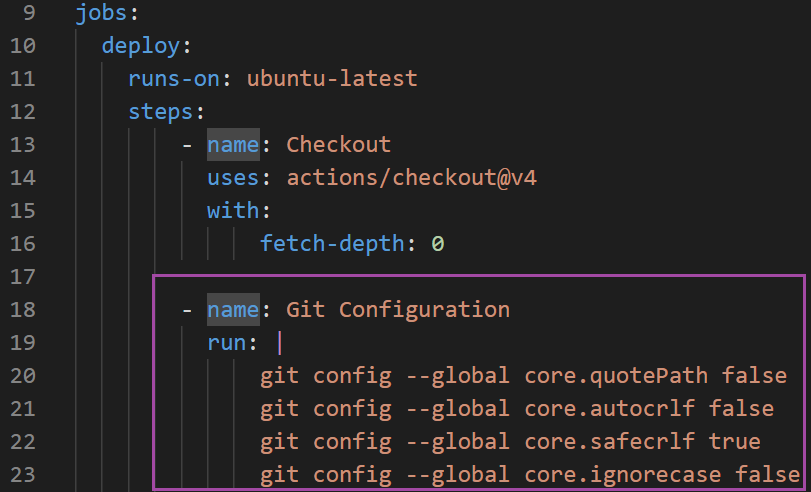The width and height of the screenshot is (811, 492).
Task: Click the 'steps' key on line 12
Action: [x=160, y=112]
